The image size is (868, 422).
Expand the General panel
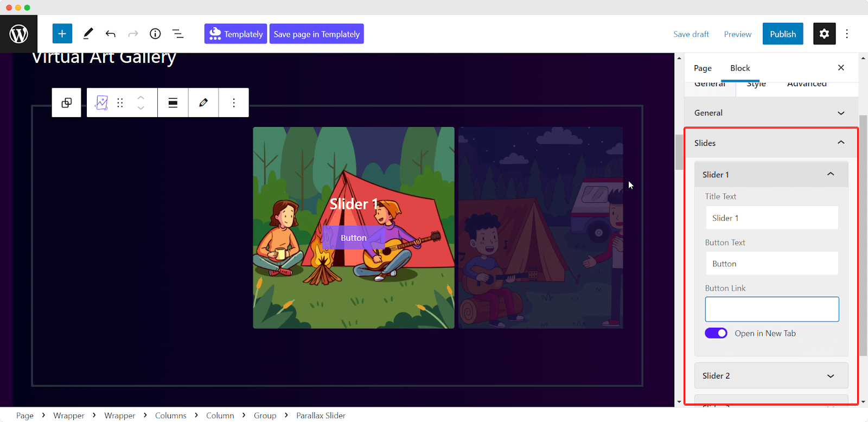(x=771, y=113)
